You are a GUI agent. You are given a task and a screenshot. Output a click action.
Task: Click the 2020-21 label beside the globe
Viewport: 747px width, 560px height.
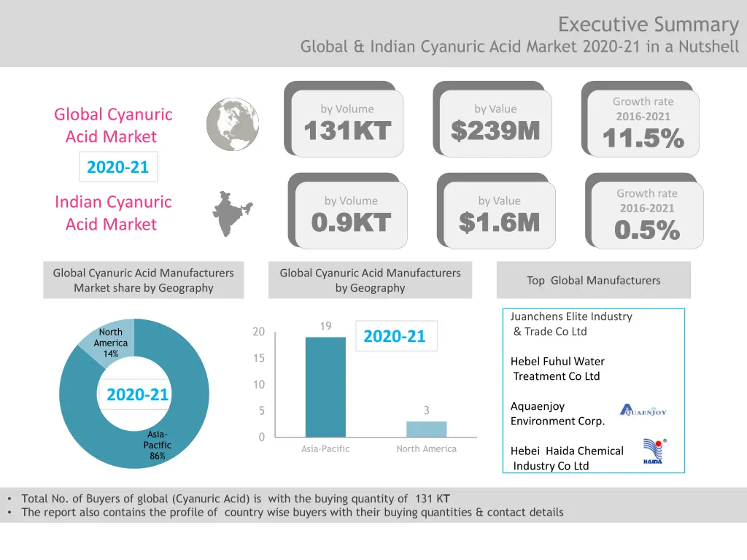point(117,167)
